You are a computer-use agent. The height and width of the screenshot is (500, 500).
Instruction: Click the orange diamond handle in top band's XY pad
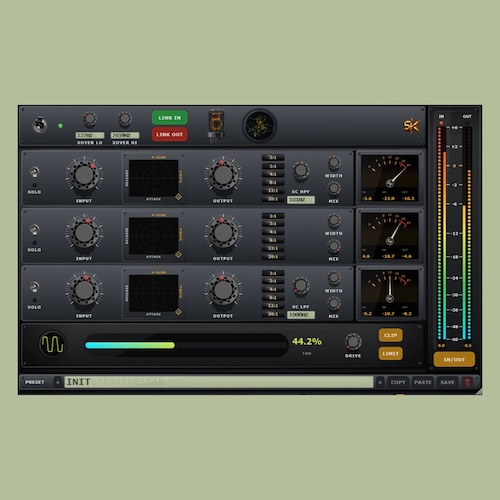pos(178,197)
